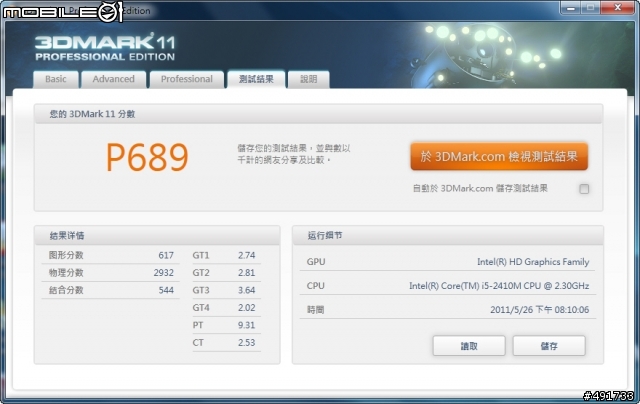
Task: Select the CT value 2.53
Action: point(247,342)
